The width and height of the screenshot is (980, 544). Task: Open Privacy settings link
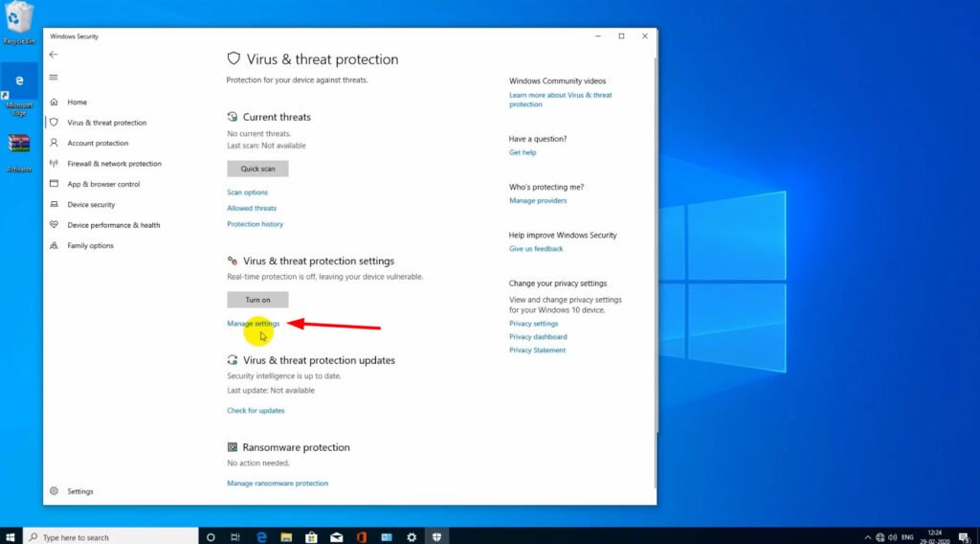coord(533,324)
